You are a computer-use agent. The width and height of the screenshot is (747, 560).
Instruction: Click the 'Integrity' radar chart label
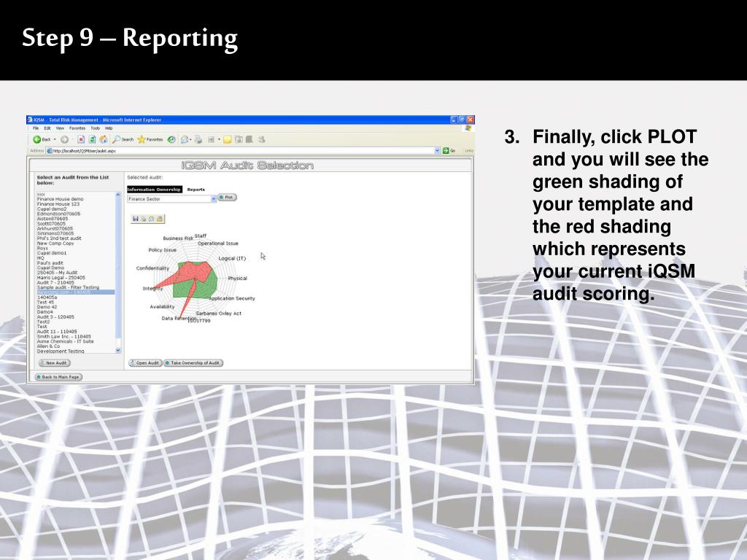click(152, 289)
